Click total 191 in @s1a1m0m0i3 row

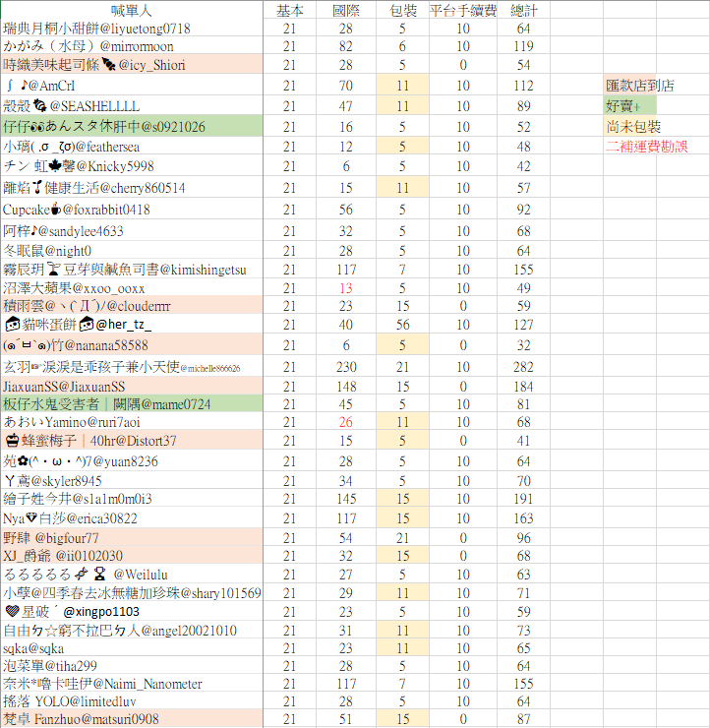coord(523,499)
